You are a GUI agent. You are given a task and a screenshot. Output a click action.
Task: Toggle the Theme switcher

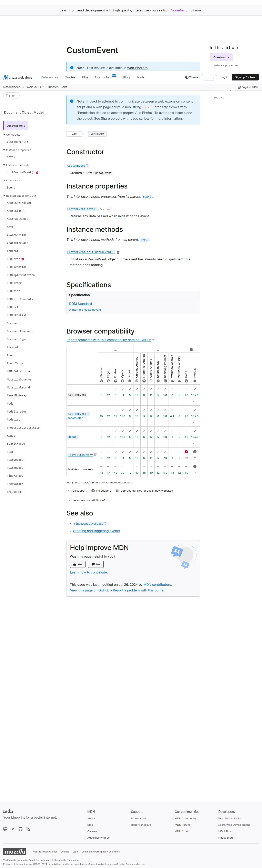click(x=191, y=77)
